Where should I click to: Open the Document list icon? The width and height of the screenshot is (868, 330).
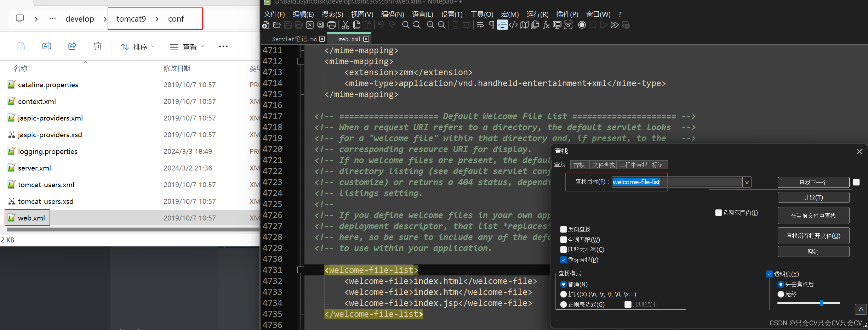click(x=535, y=25)
